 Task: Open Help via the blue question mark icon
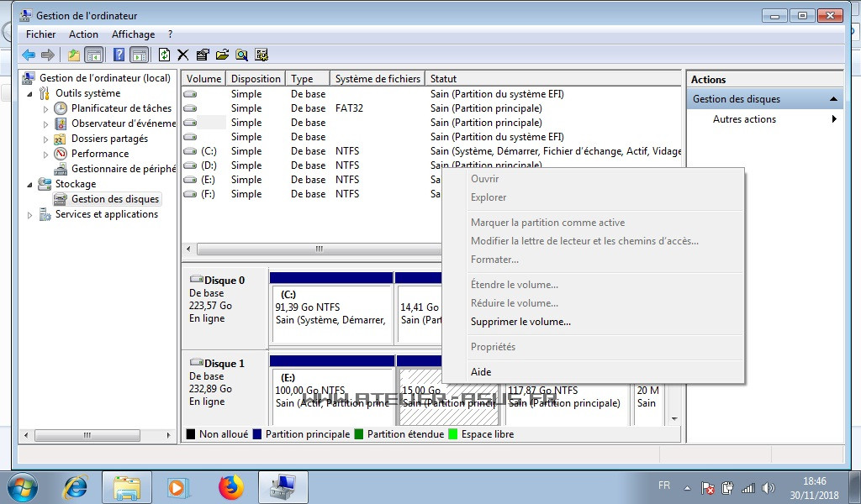pyautogui.click(x=119, y=55)
